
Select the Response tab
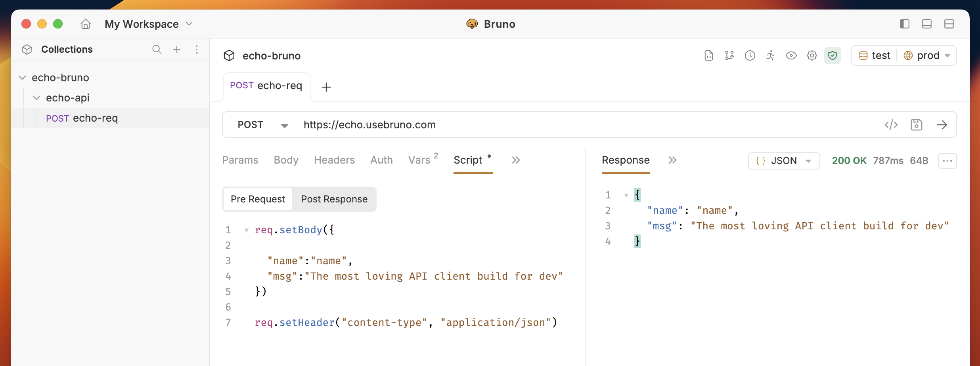coord(626,160)
